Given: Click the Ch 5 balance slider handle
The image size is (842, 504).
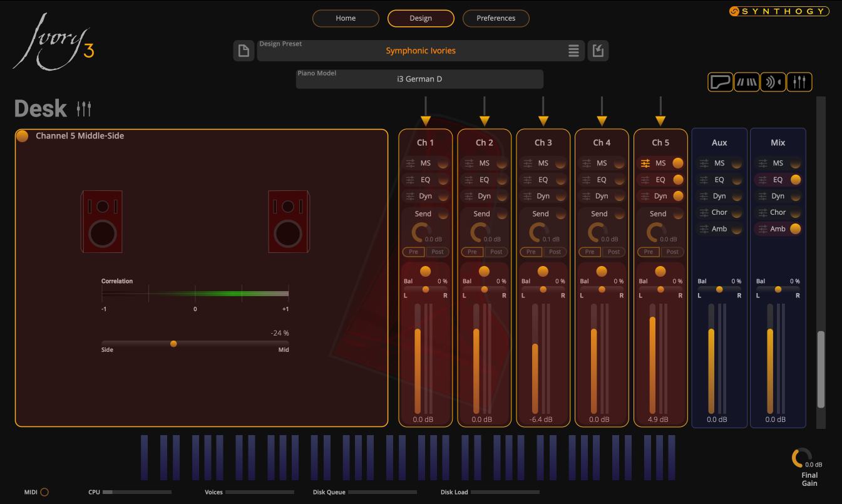Looking at the screenshot, I should [x=660, y=289].
